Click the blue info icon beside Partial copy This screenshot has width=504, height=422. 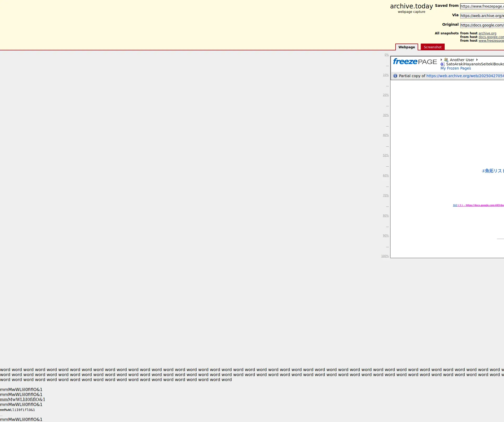[x=395, y=76]
